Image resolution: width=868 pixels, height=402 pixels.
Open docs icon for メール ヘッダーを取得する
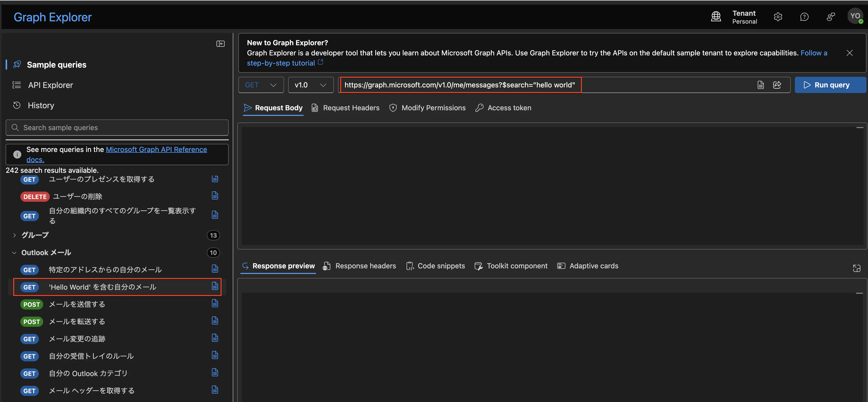tap(215, 390)
